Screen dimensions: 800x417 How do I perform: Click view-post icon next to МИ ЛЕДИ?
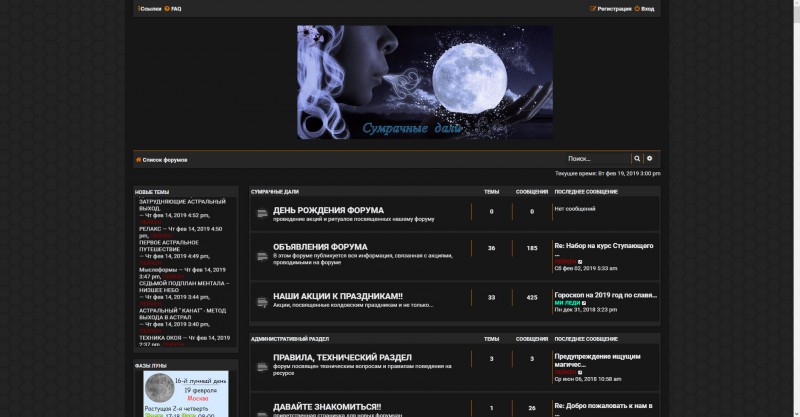(584, 303)
